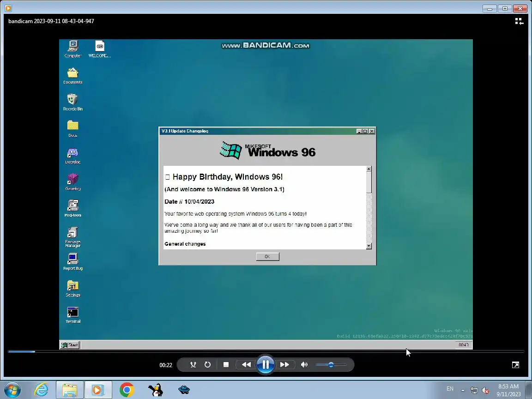The width and height of the screenshot is (532, 399).
Task: Open the Report Bug icon
Action: (x=73, y=261)
